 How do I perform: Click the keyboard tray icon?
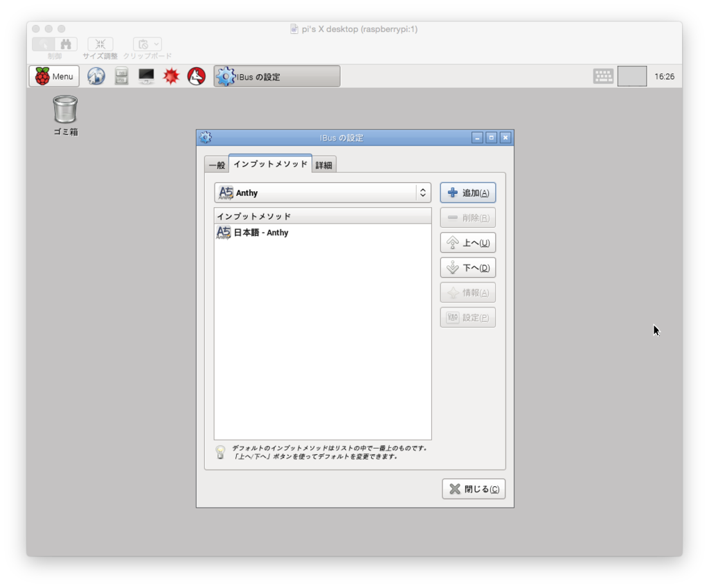coord(603,76)
